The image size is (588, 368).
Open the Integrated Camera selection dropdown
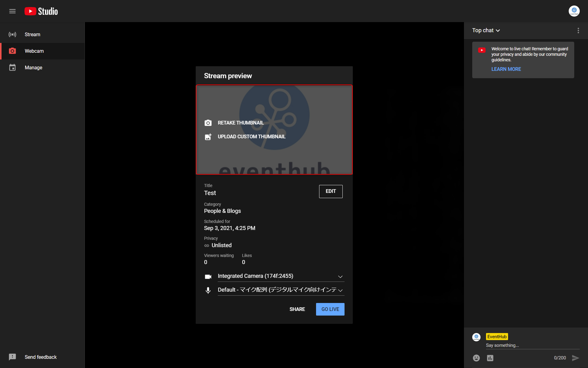tap(281, 276)
